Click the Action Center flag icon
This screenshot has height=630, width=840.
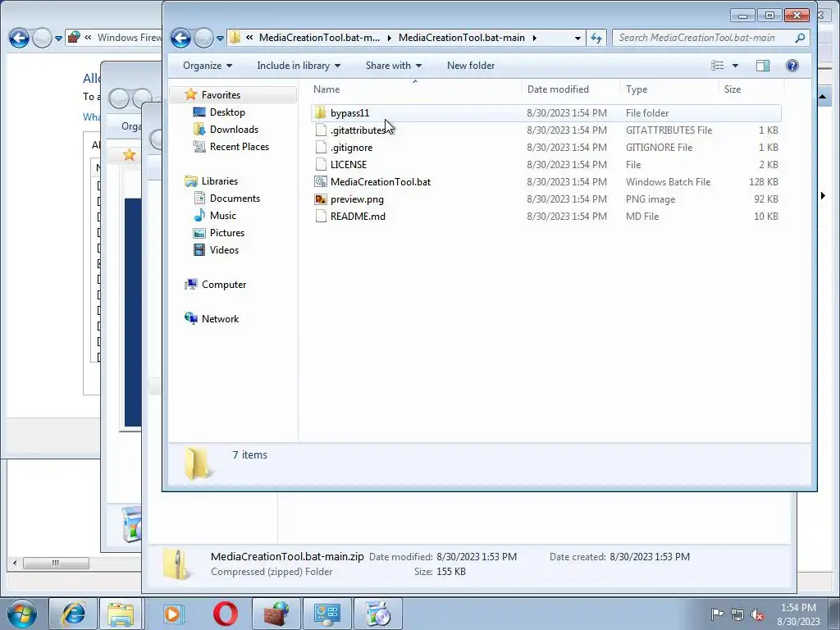[x=717, y=614]
